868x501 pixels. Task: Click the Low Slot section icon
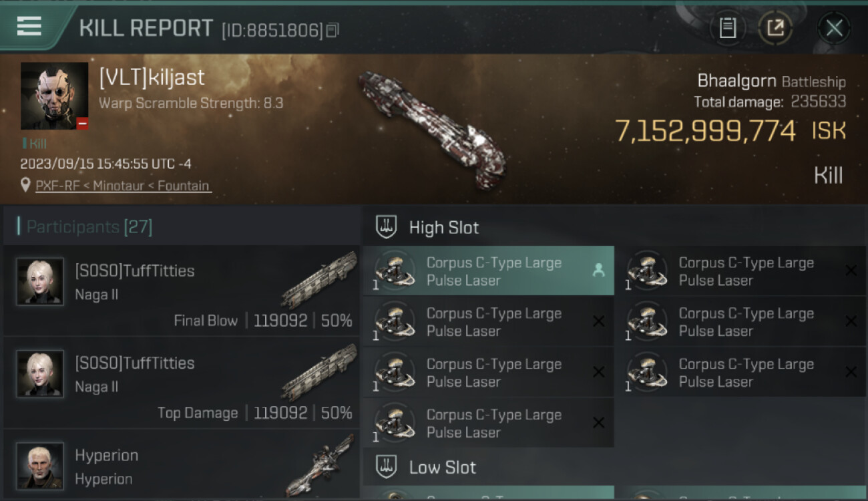point(387,467)
